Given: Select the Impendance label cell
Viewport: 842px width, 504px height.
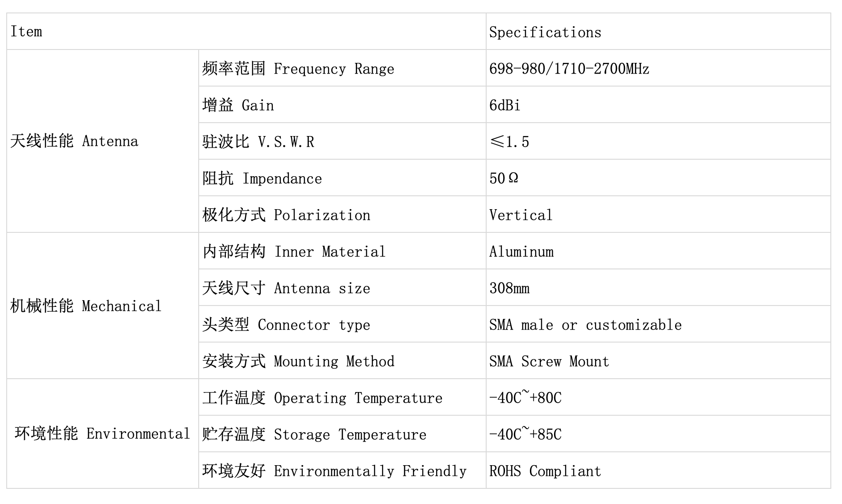Looking at the screenshot, I should coord(342,178).
